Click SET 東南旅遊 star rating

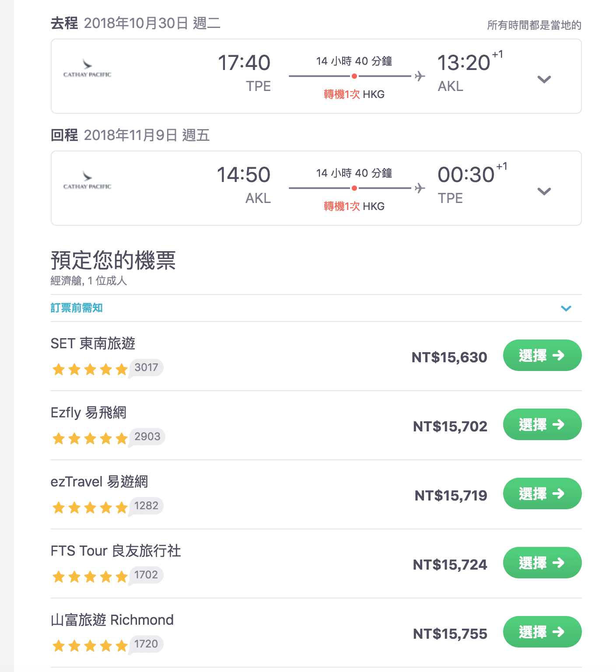coord(90,370)
